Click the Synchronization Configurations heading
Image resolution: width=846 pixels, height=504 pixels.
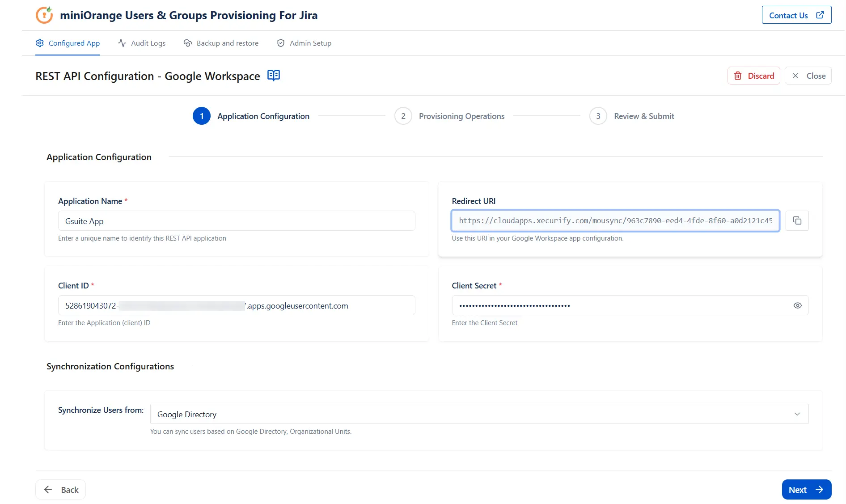110,366
